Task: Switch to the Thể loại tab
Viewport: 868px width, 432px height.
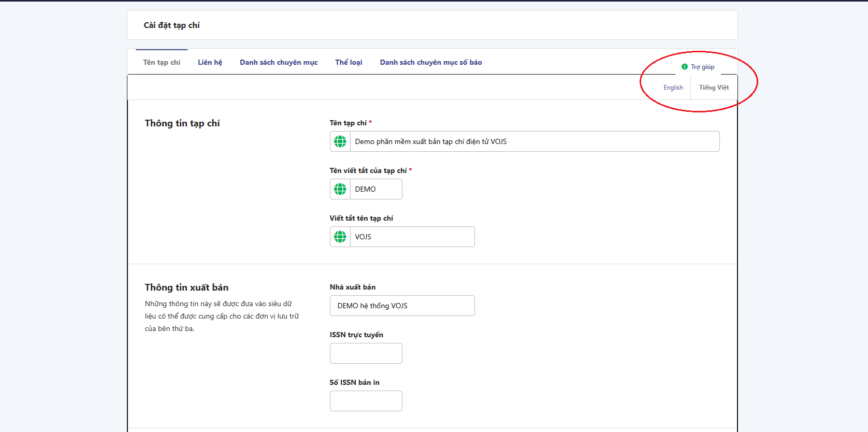Action: (349, 62)
